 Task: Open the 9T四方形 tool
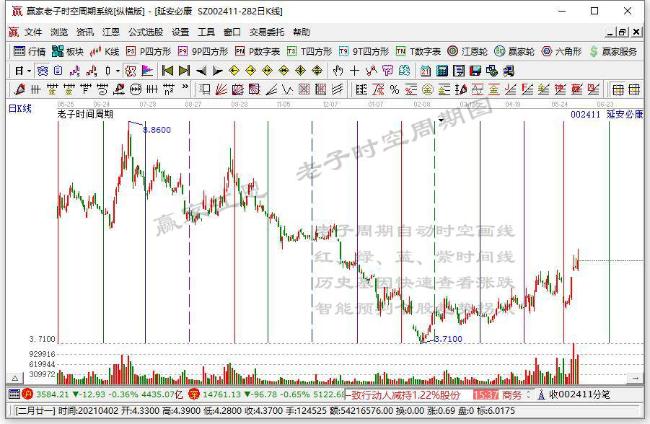click(364, 51)
